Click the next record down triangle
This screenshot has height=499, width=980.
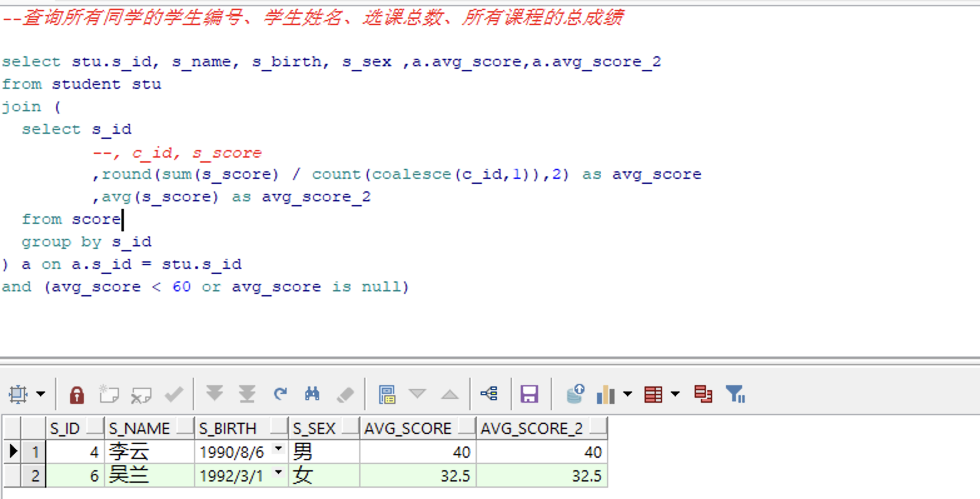coord(417,394)
